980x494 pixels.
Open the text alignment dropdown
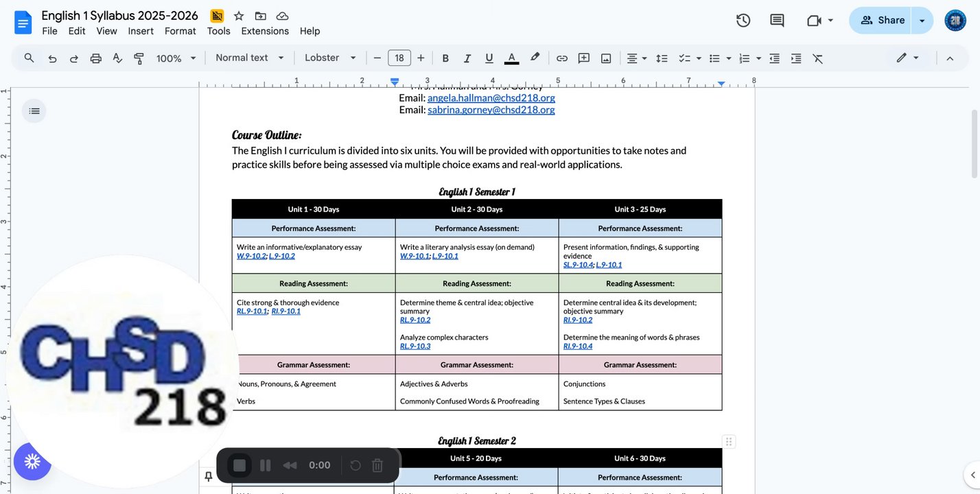637,58
